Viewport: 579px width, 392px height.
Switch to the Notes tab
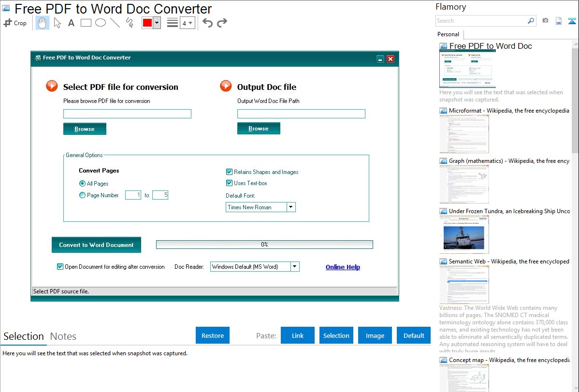(63, 336)
